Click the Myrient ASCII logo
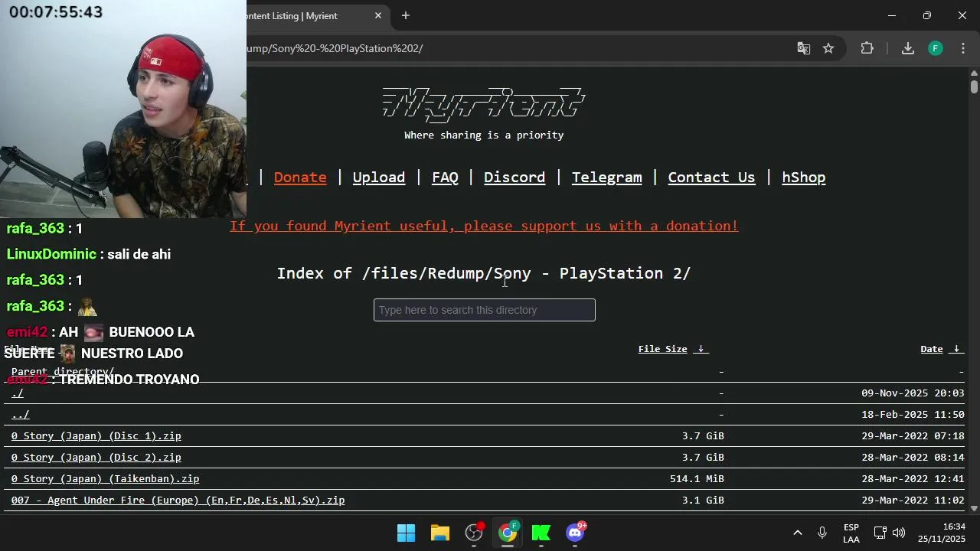The width and height of the screenshot is (980, 551). point(484,105)
